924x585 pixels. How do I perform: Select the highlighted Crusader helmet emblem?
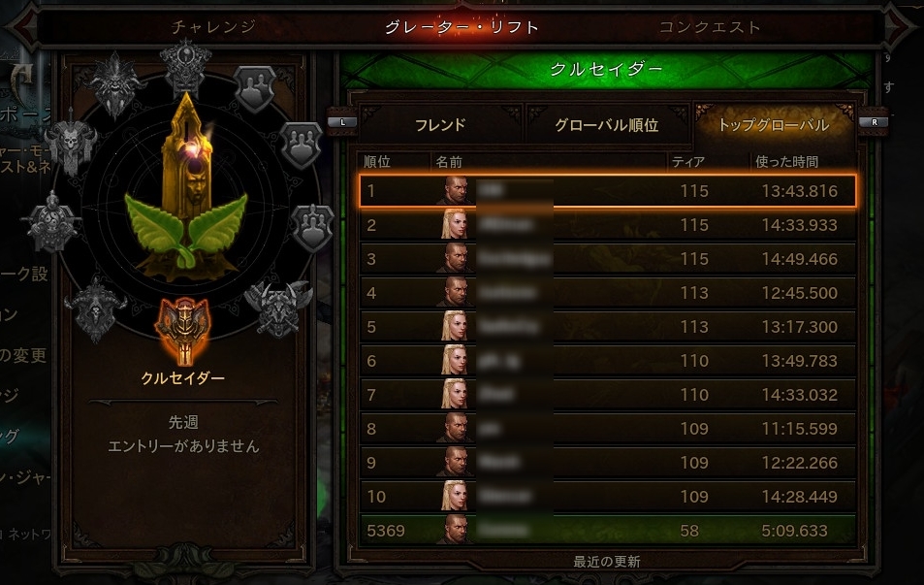pos(183,330)
